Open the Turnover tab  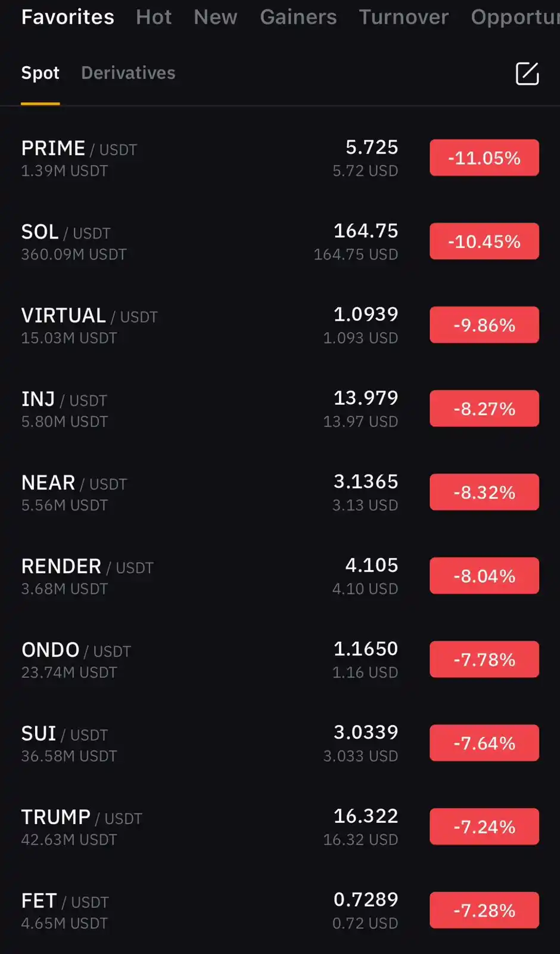coord(403,17)
